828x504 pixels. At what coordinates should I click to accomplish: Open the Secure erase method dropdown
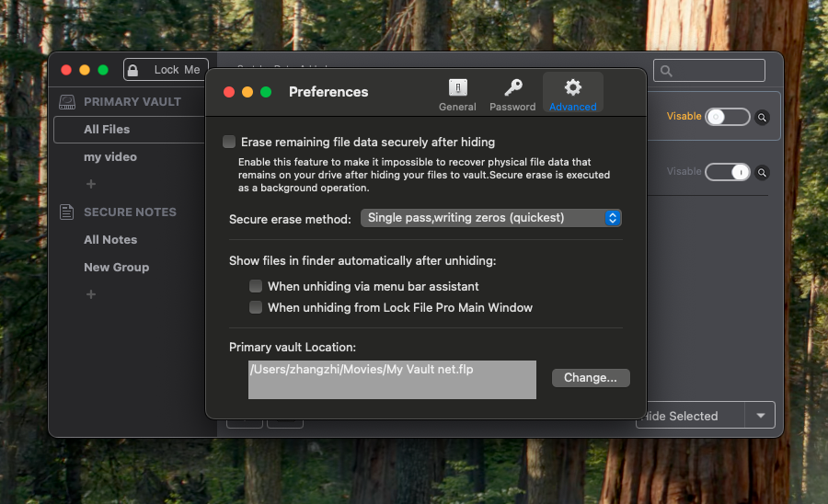490,218
